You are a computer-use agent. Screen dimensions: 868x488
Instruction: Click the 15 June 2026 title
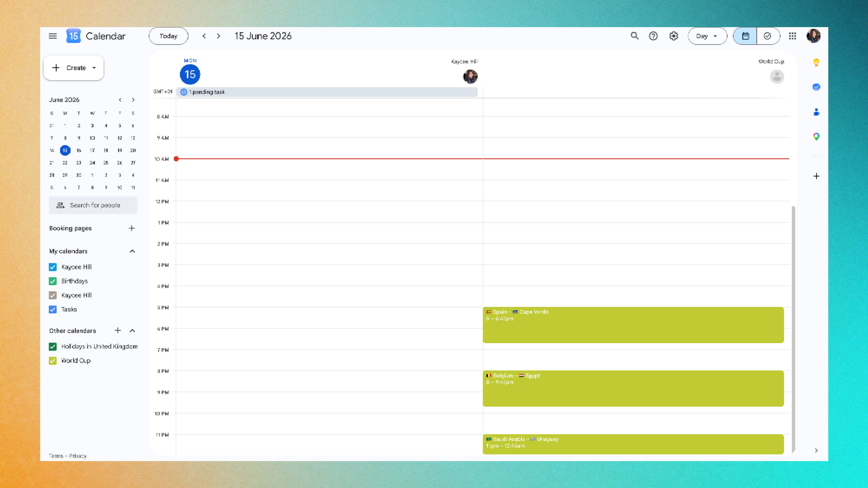coord(263,36)
